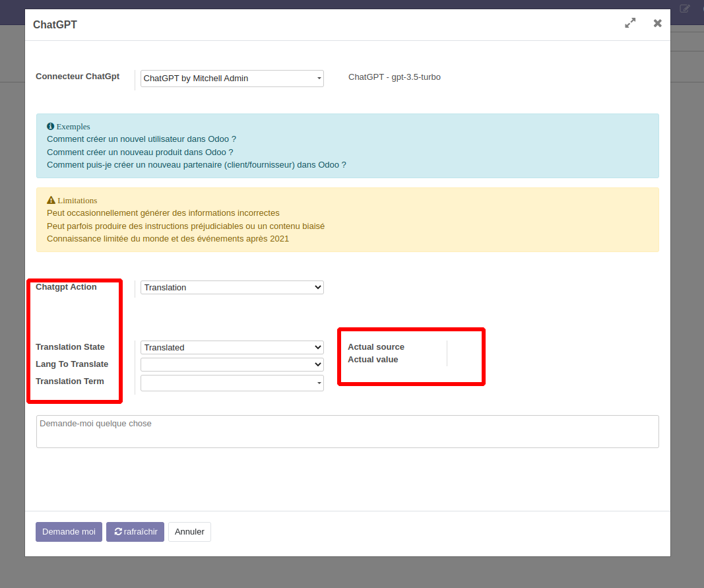Click the Demande moi button
This screenshot has height=588, width=704.
(69, 532)
